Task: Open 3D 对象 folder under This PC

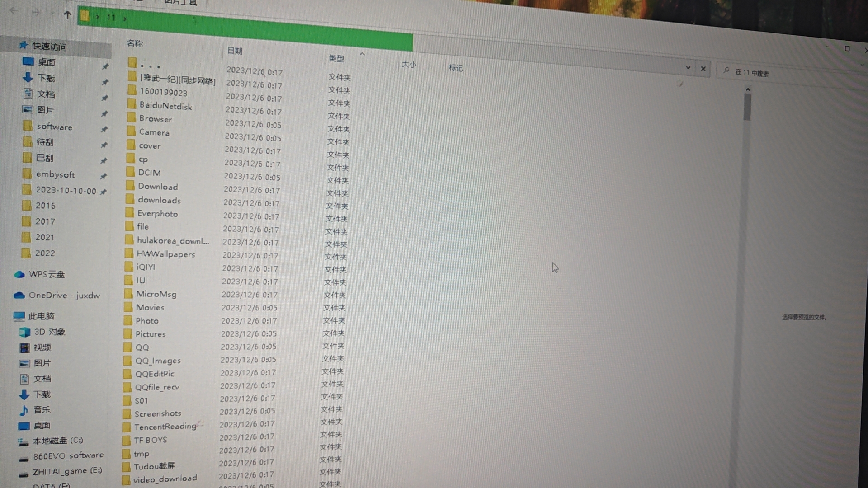Action: 49,332
